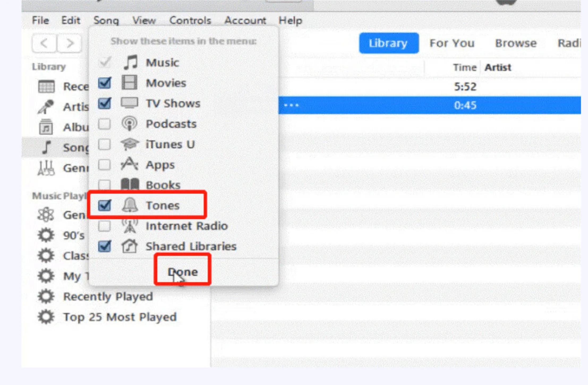Image resolution: width=588 pixels, height=385 pixels.
Task: Click the iTunes U graduation cap icon
Action: (130, 144)
